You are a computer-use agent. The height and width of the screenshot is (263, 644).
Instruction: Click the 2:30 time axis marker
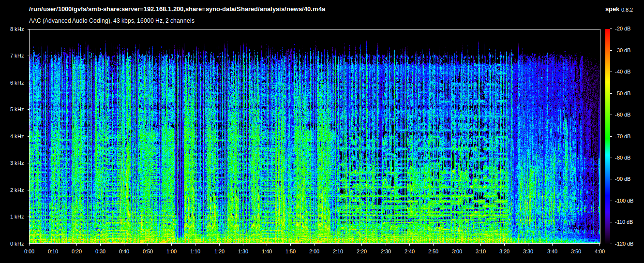click(386, 252)
